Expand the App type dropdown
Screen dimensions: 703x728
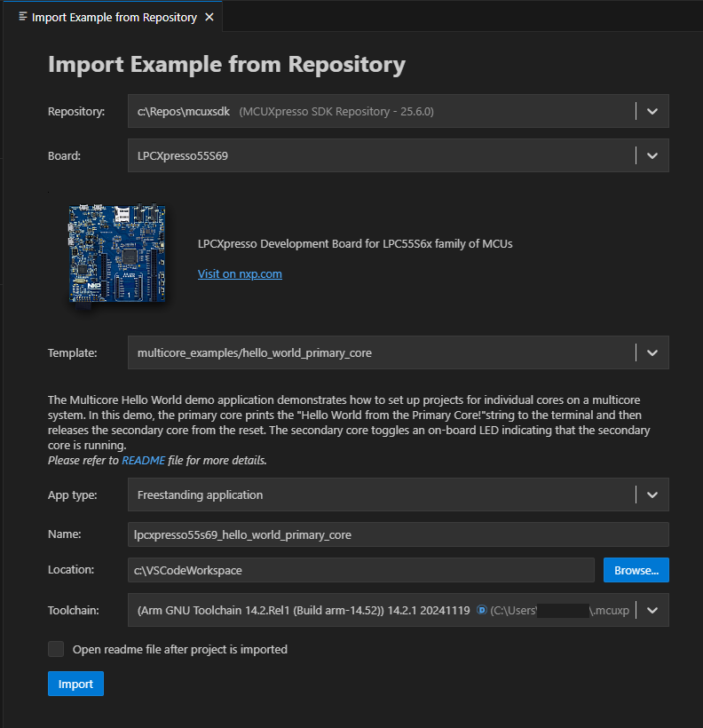click(652, 495)
